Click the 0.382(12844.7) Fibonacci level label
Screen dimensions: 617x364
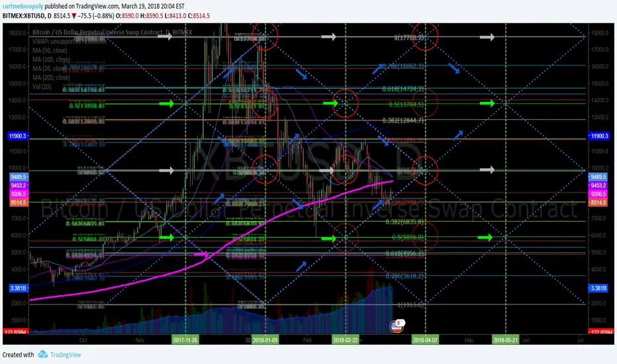403,120
